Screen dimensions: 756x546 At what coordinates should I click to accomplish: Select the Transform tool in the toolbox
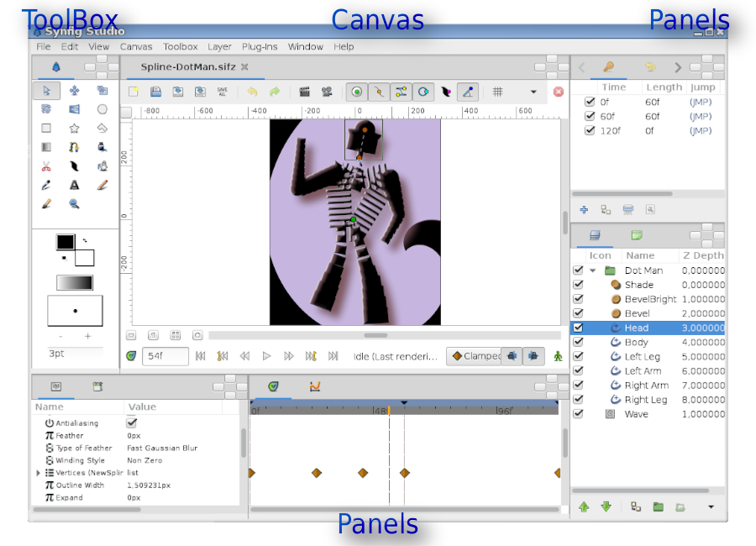pyautogui.click(x=47, y=91)
